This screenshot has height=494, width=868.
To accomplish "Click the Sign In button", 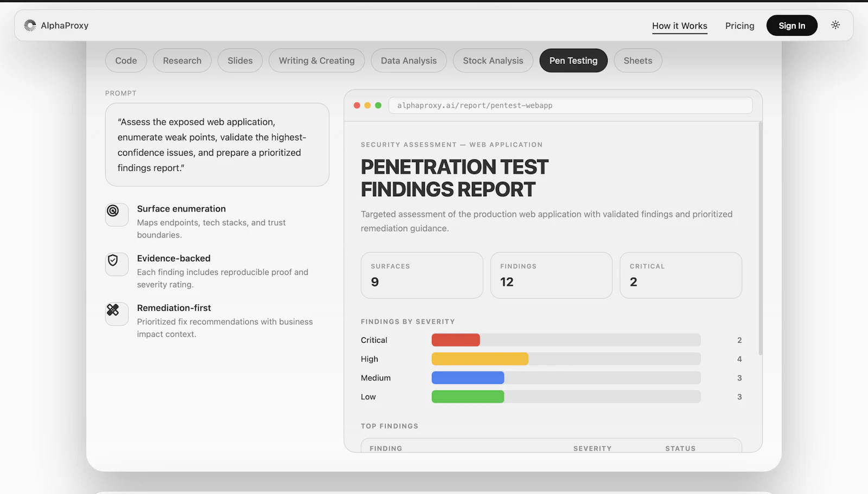I will coord(792,25).
